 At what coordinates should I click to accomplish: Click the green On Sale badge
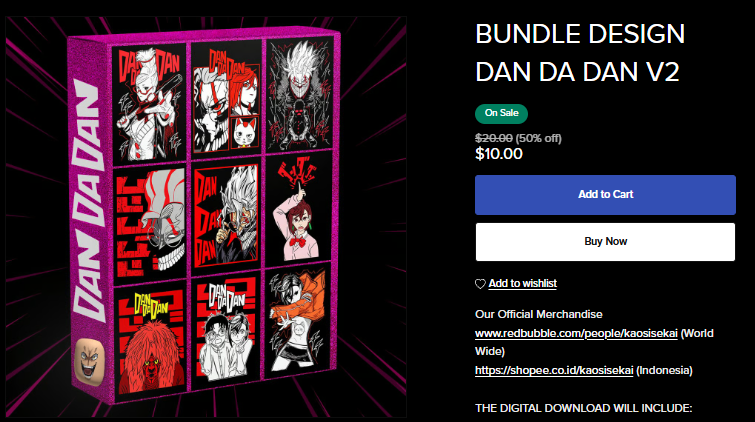point(501,114)
